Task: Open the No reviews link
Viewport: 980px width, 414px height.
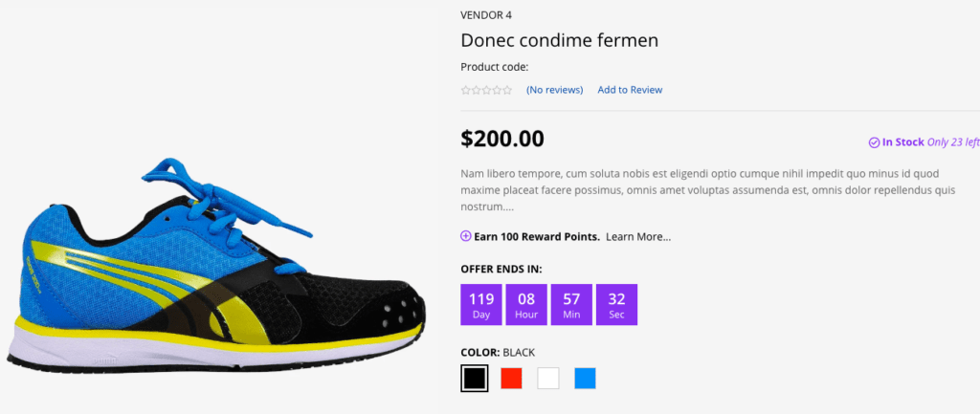Action: tap(554, 90)
